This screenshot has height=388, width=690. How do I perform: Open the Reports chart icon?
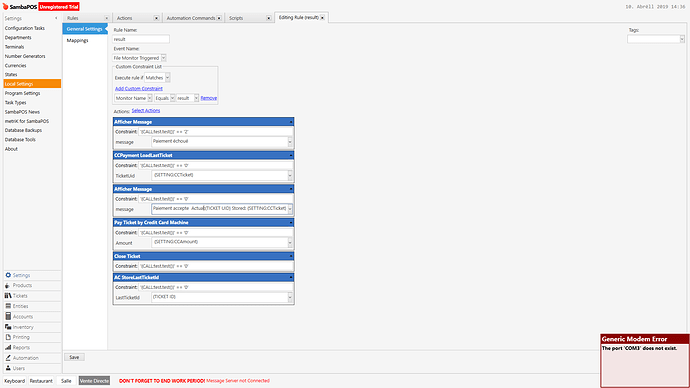pyautogui.click(x=8, y=348)
